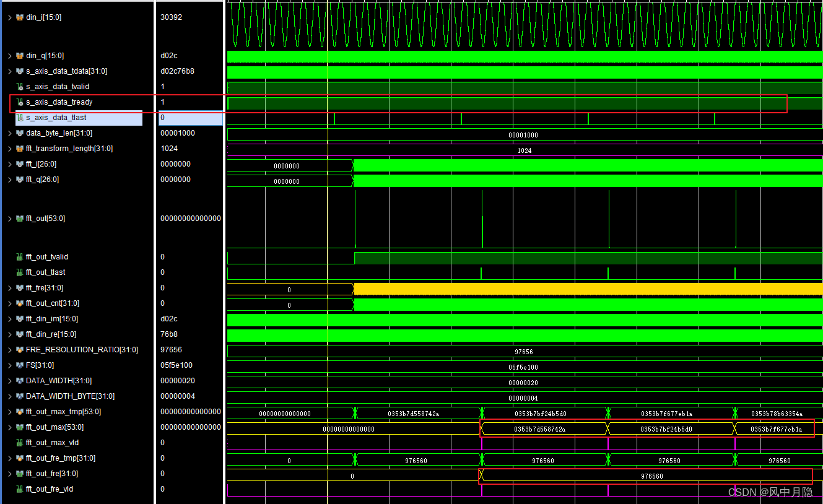Select the DATA_WIDTH_BYTE[31:0] name

(x=70, y=396)
